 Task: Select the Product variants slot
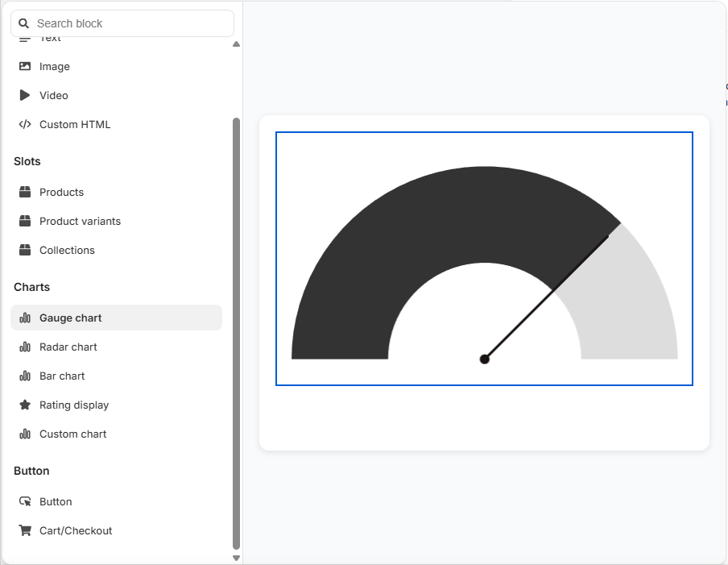point(80,221)
